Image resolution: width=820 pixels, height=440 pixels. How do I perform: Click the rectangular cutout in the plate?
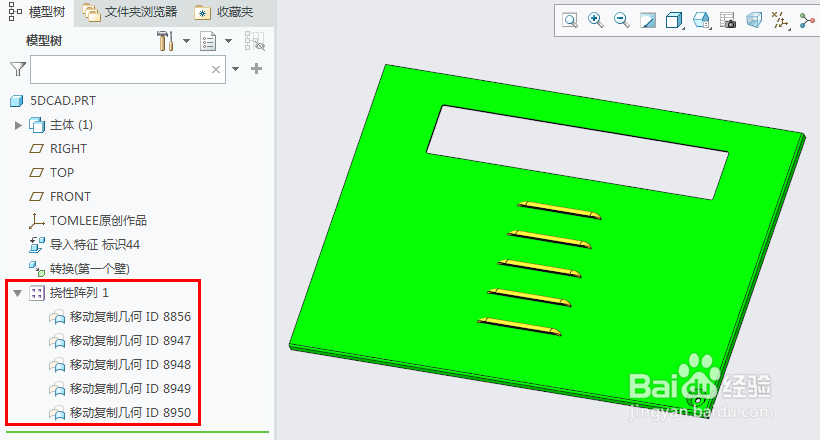[x=578, y=152]
